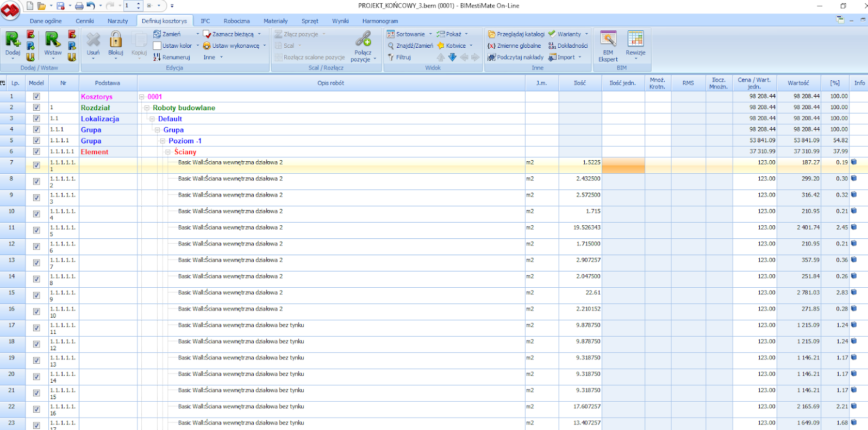Screen dimensions: 868x430
Task: Uncheck Model checkbox for row 7
Action: (36, 165)
